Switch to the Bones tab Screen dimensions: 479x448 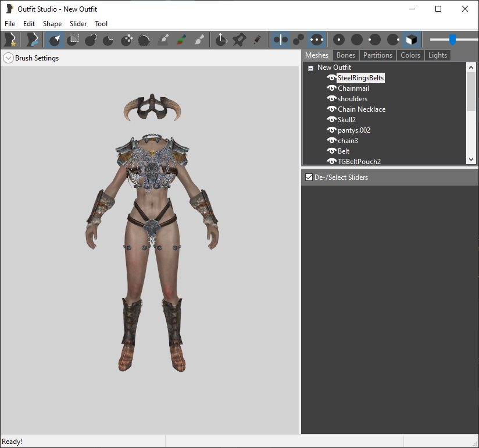346,55
